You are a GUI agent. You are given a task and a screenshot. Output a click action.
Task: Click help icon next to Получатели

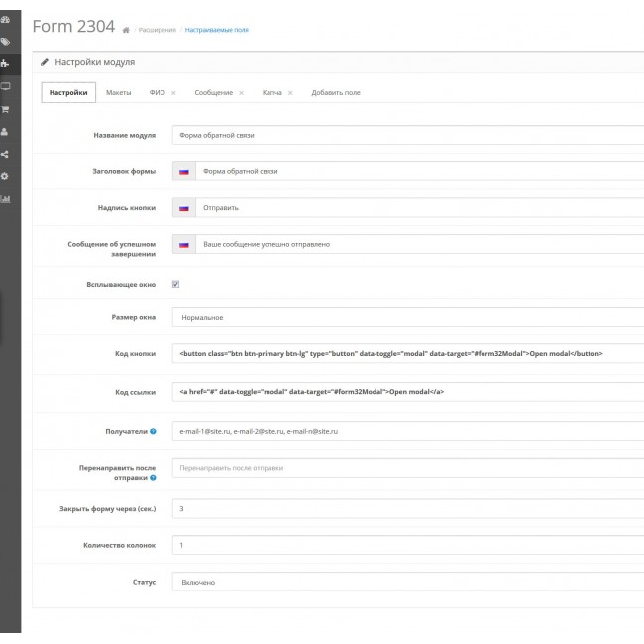pos(153,432)
